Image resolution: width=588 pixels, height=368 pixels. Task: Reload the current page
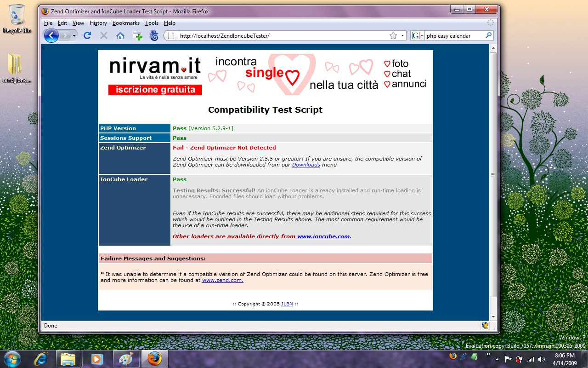[87, 35]
